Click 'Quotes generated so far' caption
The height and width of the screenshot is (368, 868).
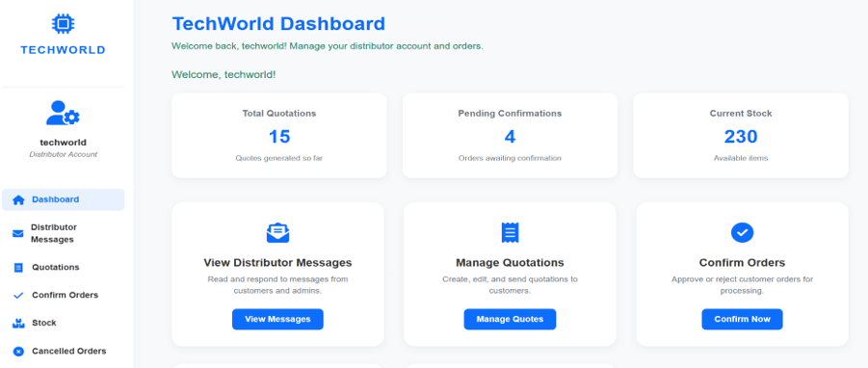279,158
